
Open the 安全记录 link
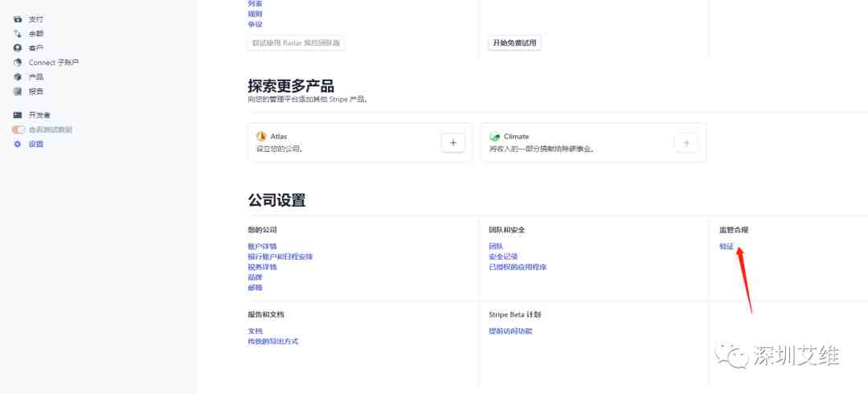pyautogui.click(x=503, y=257)
